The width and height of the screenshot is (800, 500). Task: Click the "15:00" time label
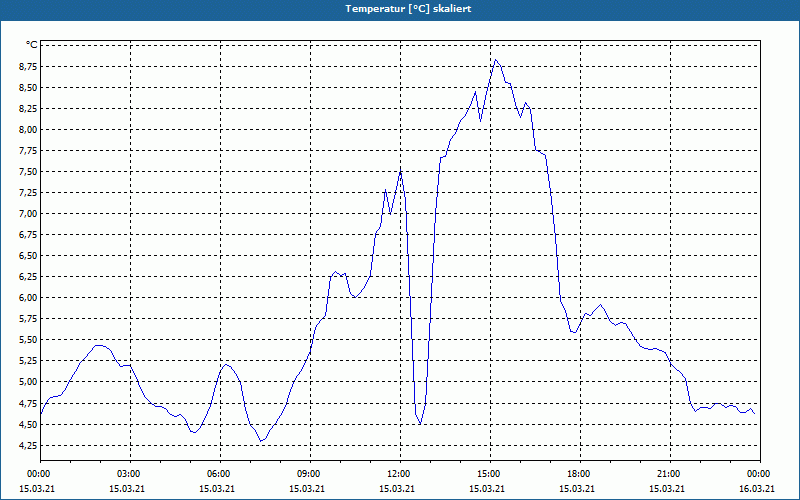point(489,474)
